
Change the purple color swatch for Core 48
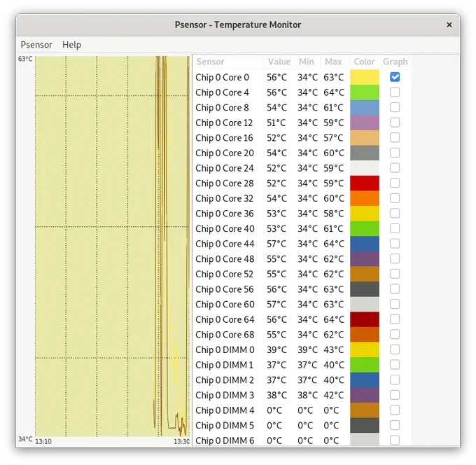[365, 259]
